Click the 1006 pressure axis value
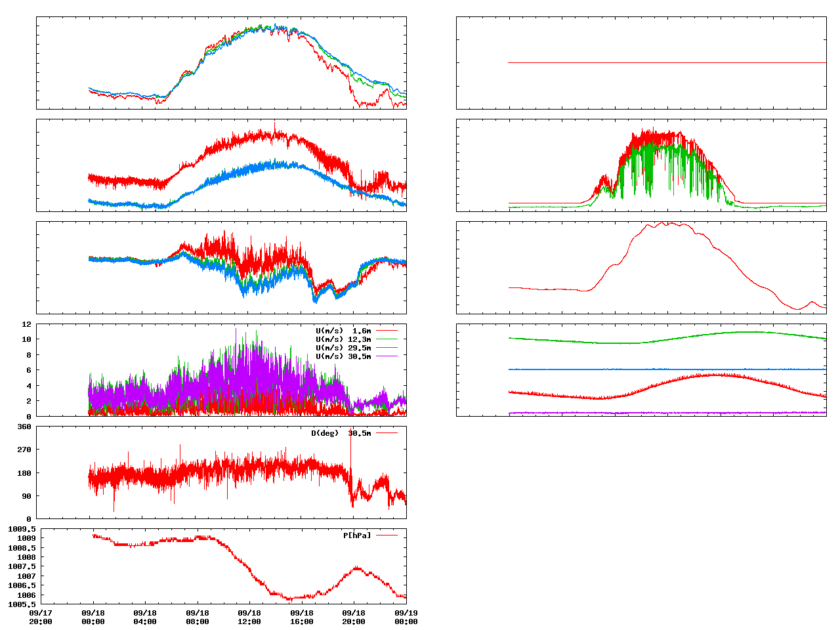Image resolution: width=840 pixels, height=630 pixels. point(26,595)
